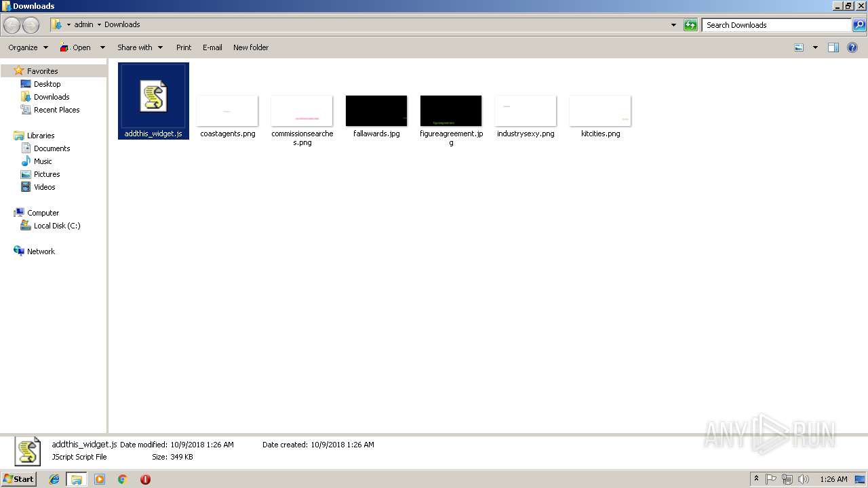Click the Forward navigation arrow
Image resolution: width=868 pixels, height=488 pixels.
point(31,25)
